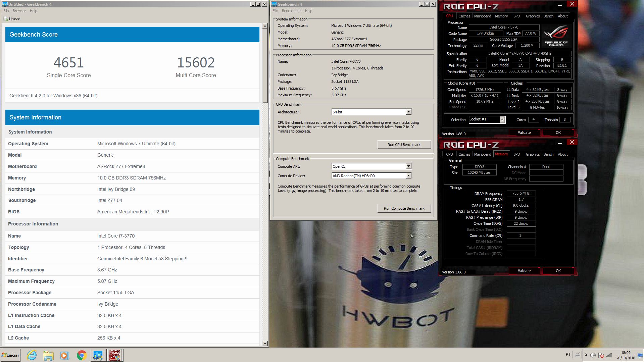
Task: Click OK in upper CPU-Z window
Action: pos(558,133)
